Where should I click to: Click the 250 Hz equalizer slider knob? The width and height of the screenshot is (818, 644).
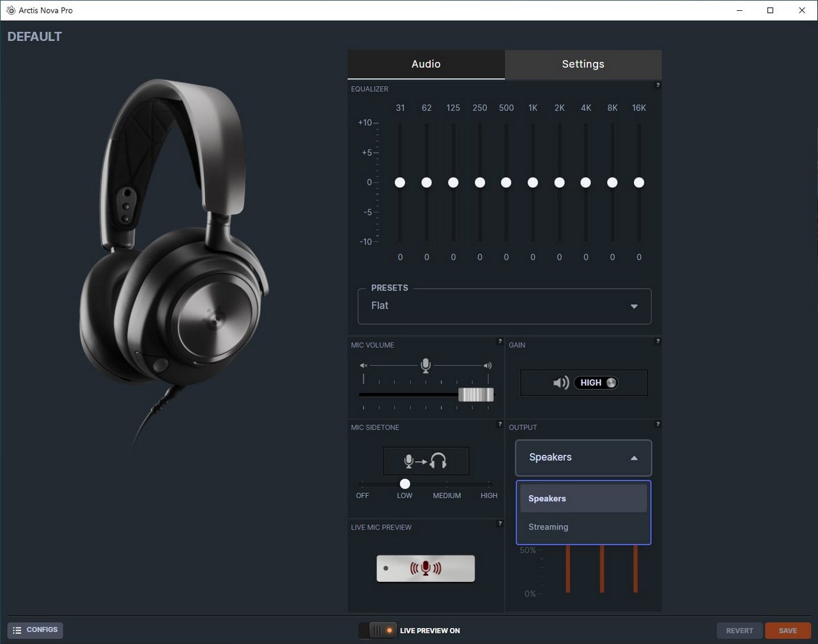(x=480, y=183)
